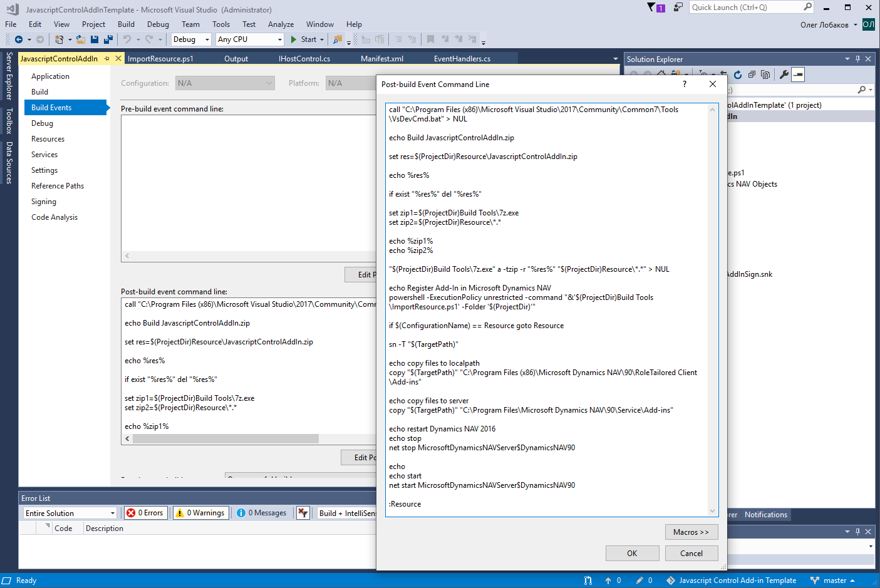Switch to the Manifest.xml tab
The width and height of the screenshot is (880, 588).
click(x=382, y=59)
